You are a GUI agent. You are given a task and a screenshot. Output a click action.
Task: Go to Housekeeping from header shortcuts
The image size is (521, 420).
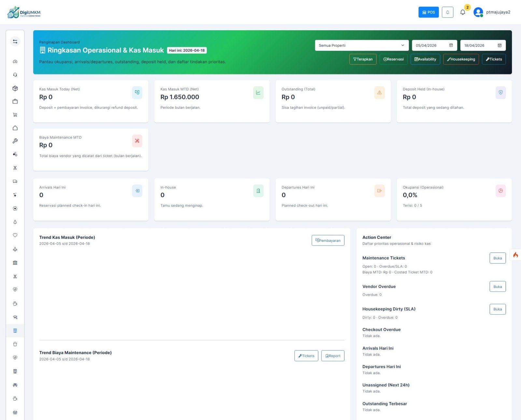(461, 59)
